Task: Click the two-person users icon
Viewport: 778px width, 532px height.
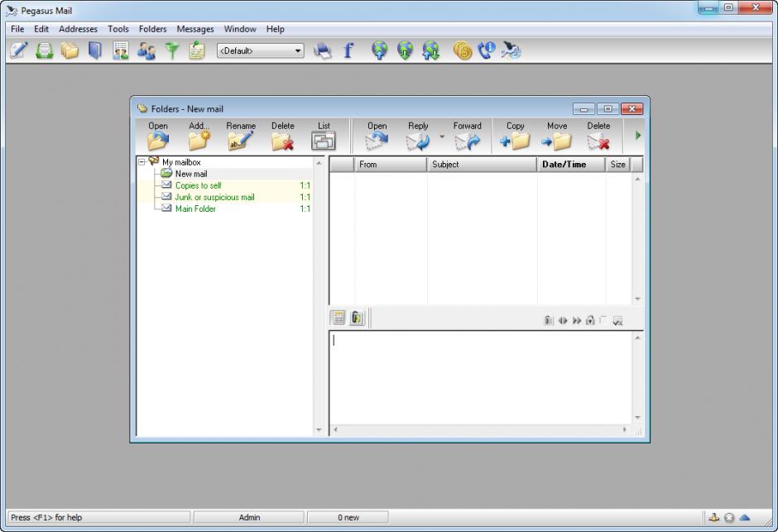Action: point(146,50)
